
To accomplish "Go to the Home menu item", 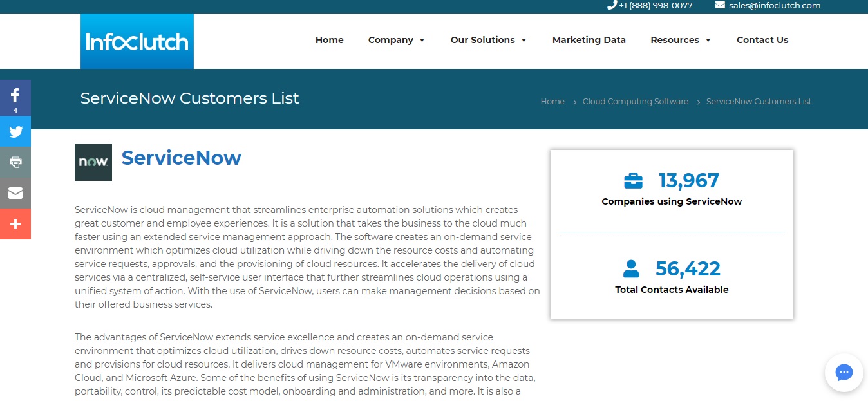I will click(329, 40).
